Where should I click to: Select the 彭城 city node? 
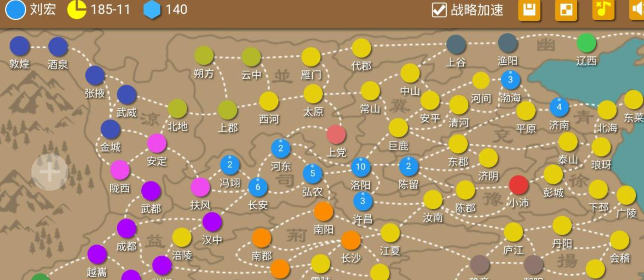click(x=553, y=174)
